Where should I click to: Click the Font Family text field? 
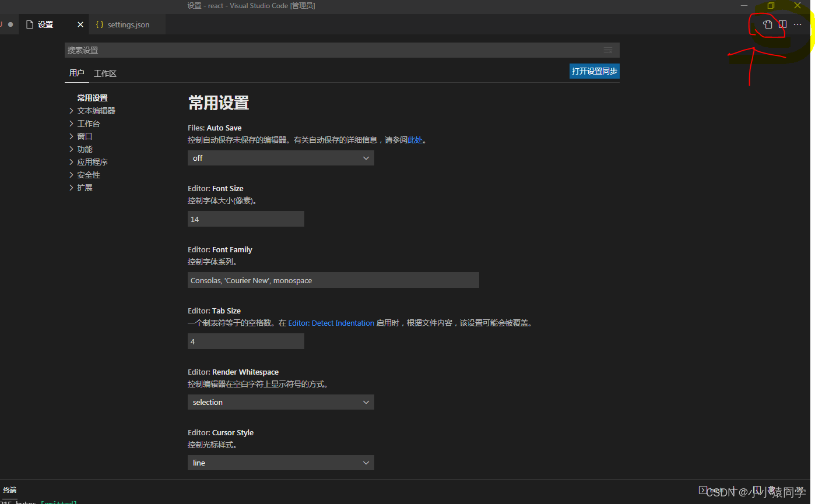tap(333, 280)
